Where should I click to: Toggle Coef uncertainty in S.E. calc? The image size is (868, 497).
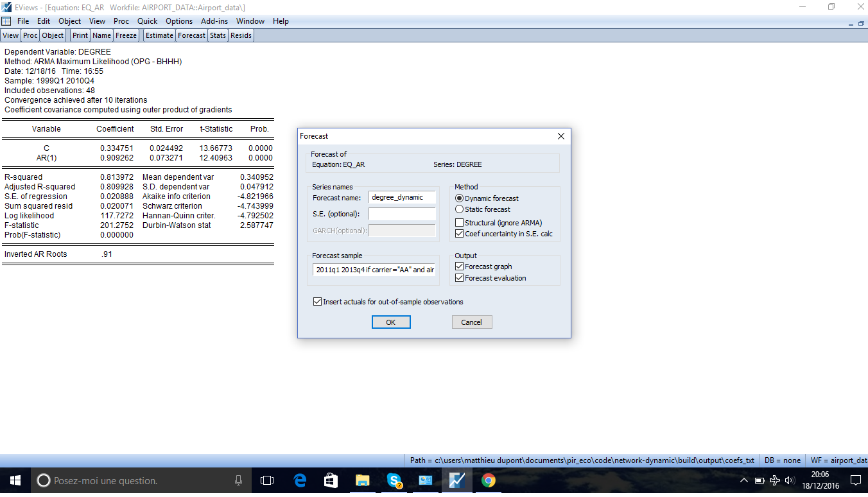point(459,234)
